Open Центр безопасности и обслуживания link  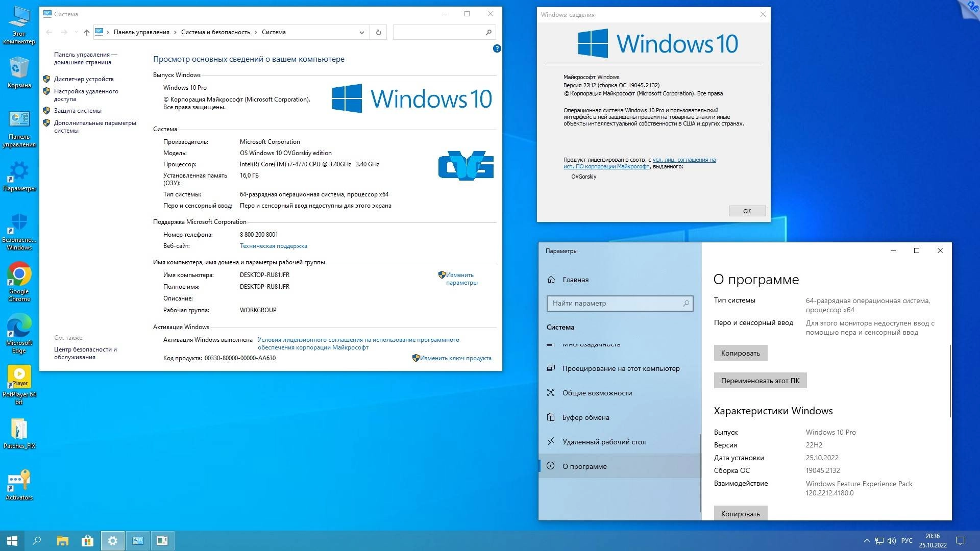85,353
